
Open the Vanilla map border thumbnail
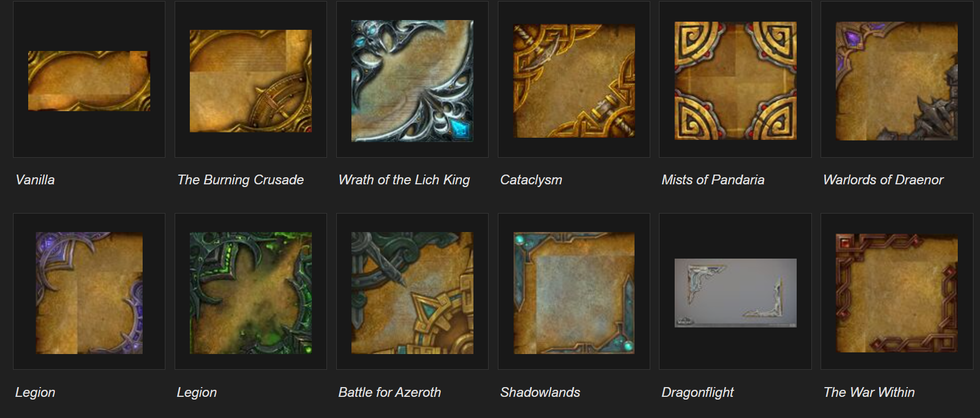[x=89, y=81]
